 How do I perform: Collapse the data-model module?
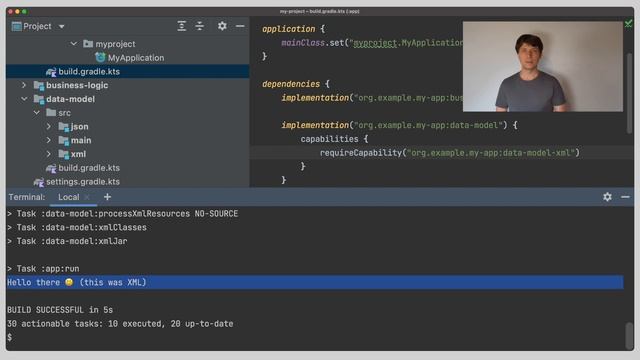(x=24, y=99)
